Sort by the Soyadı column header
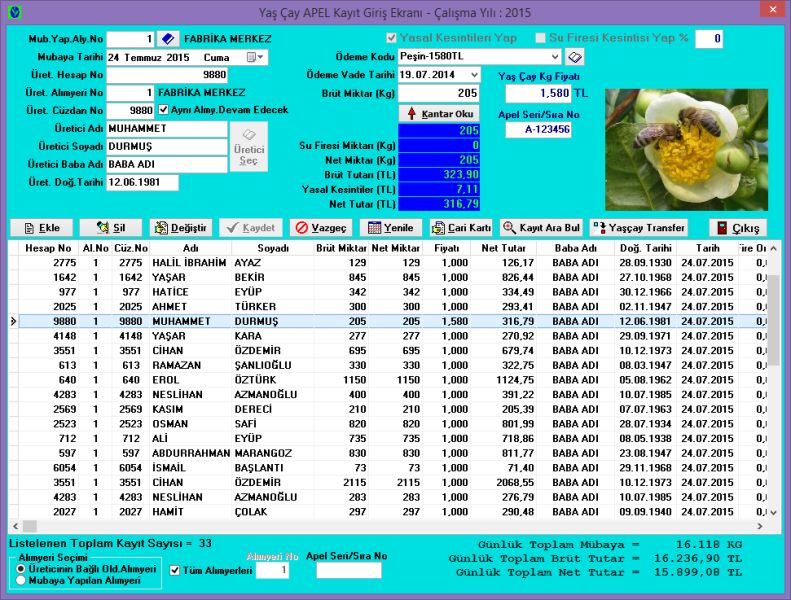Viewport: 791px width, 600px height. (x=272, y=247)
